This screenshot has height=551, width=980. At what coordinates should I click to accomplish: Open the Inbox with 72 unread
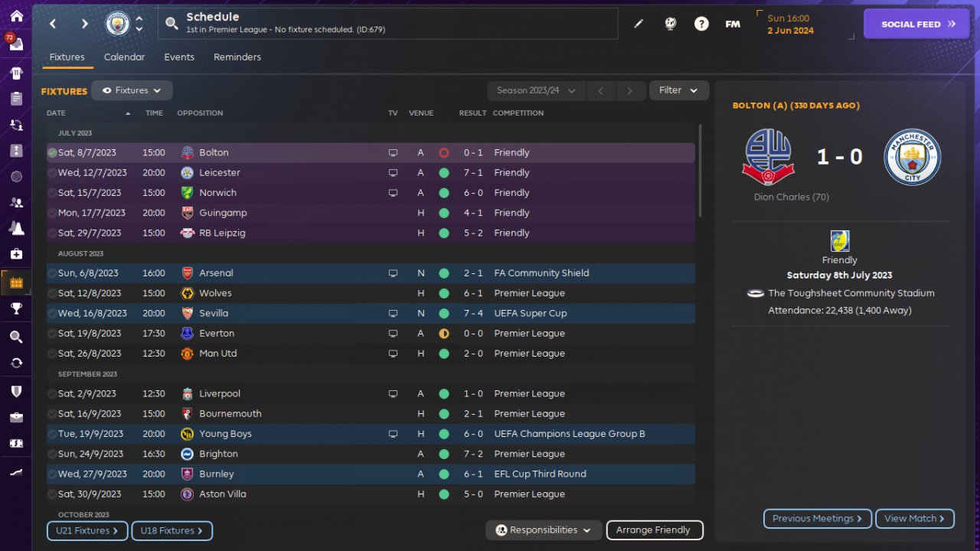pyautogui.click(x=16, y=44)
